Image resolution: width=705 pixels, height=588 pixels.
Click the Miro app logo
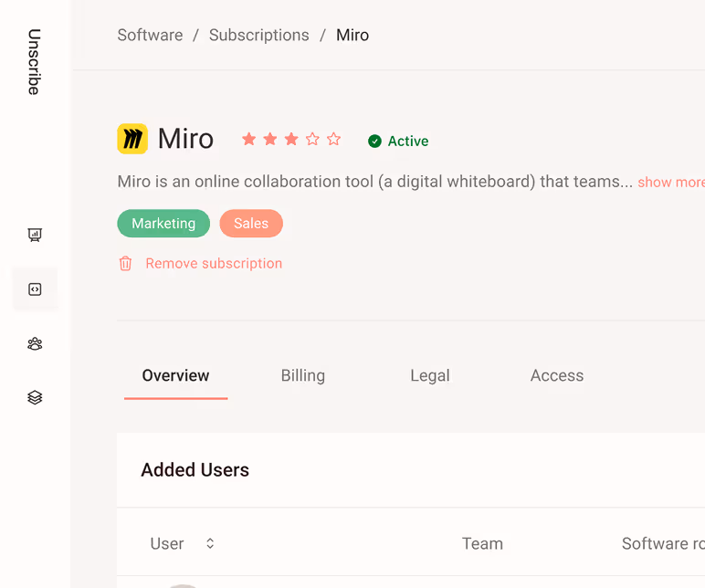click(x=132, y=139)
